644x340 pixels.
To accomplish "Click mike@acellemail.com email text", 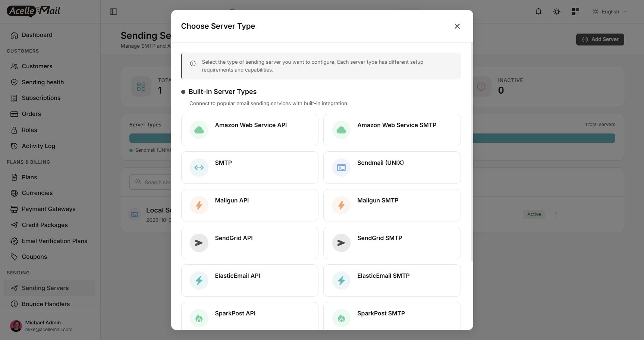I will (x=49, y=330).
